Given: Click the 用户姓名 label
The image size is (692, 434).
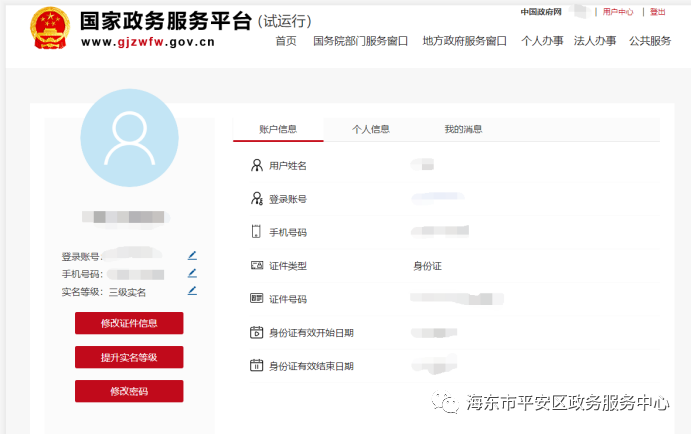Looking at the screenshot, I should pos(288,166).
